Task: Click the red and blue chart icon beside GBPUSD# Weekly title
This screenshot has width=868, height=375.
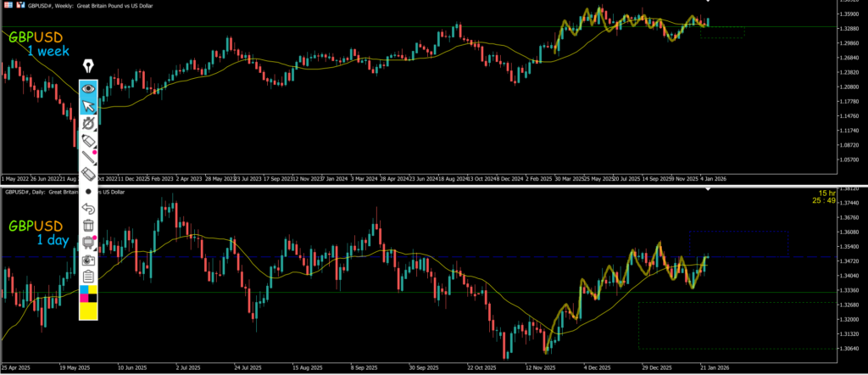Action: point(20,4)
